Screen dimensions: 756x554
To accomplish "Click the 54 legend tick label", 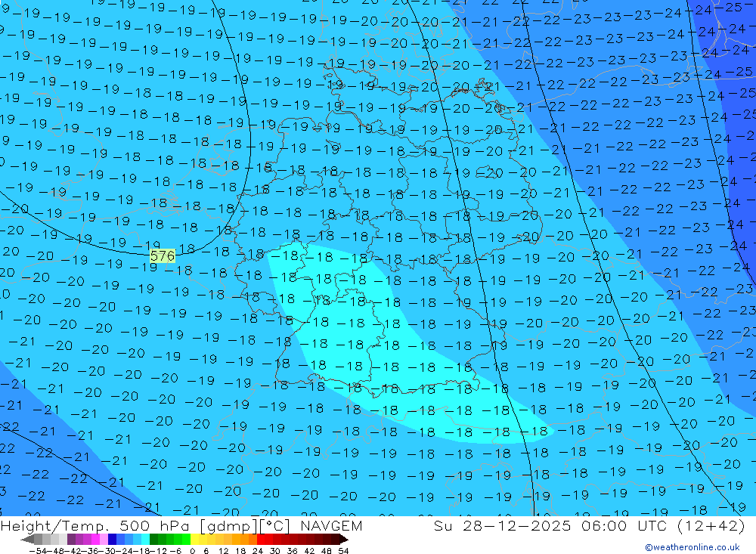I will click(343, 551).
